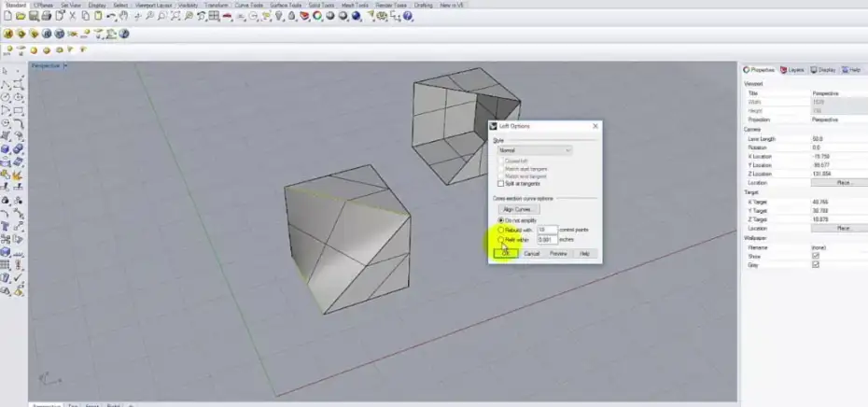
Task: Select Refit within inches option
Action: tap(501, 240)
